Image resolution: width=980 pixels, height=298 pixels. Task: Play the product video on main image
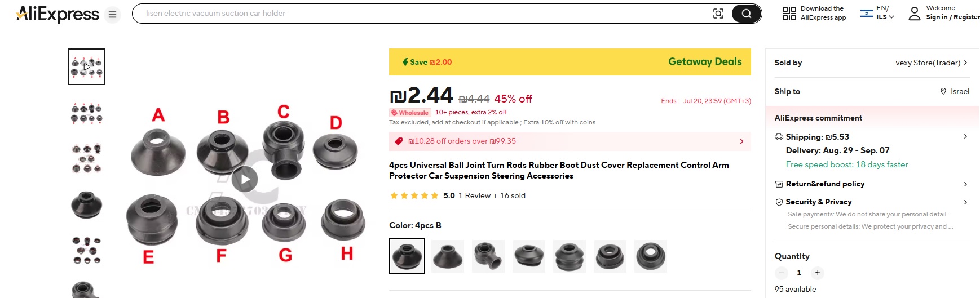click(245, 180)
